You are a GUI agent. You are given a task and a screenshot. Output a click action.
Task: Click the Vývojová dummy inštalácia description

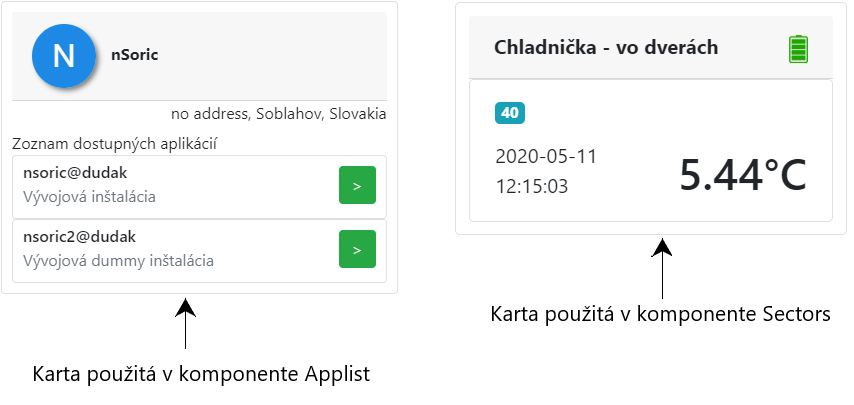(118, 261)
